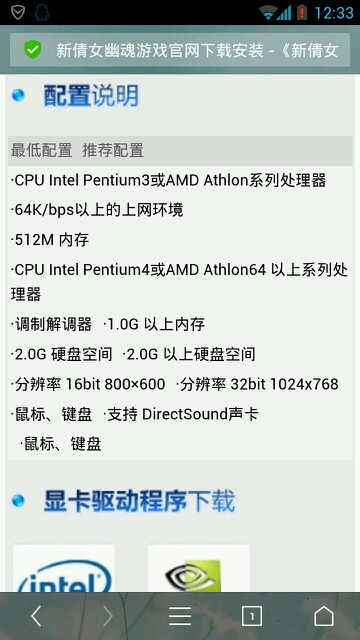Tap the 12:33 clock in status bar
360x640 pixels.
click(334, 13)
